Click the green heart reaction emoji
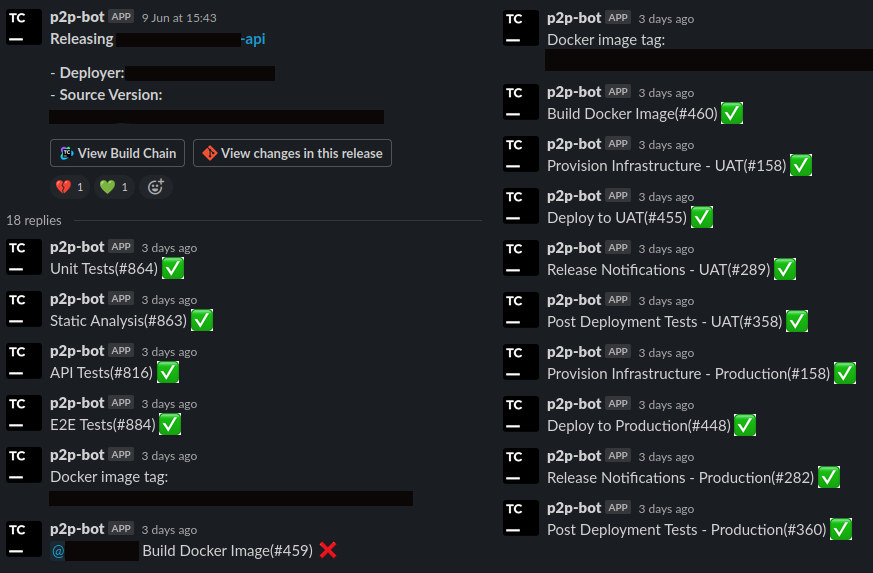This screenshot has width=873, height=573. click(x=107, y=187)
